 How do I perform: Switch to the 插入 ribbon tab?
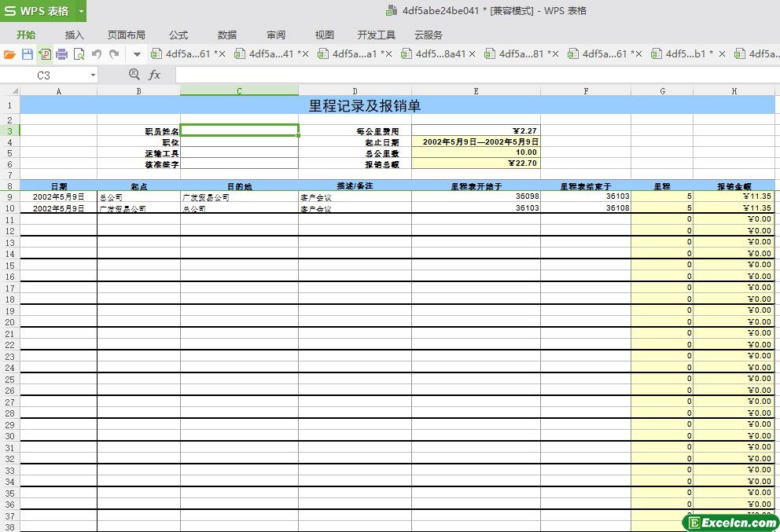[x=75, y=35]
